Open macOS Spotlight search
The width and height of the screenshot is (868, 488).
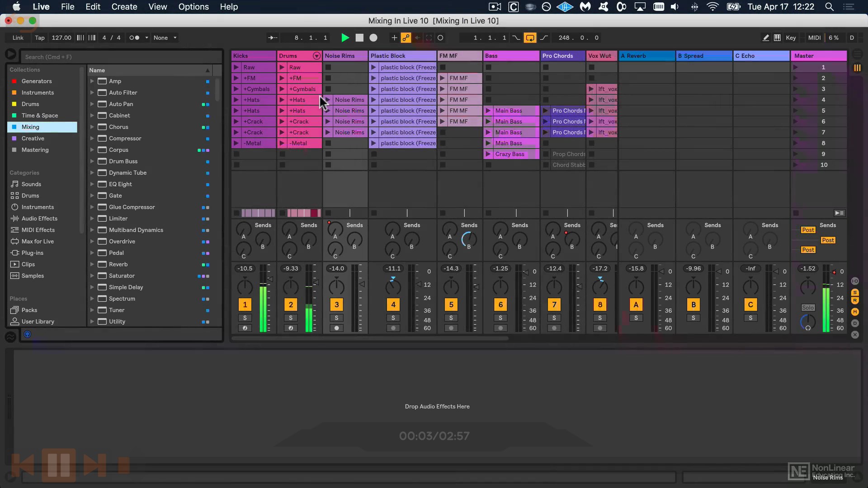(829, 7)
